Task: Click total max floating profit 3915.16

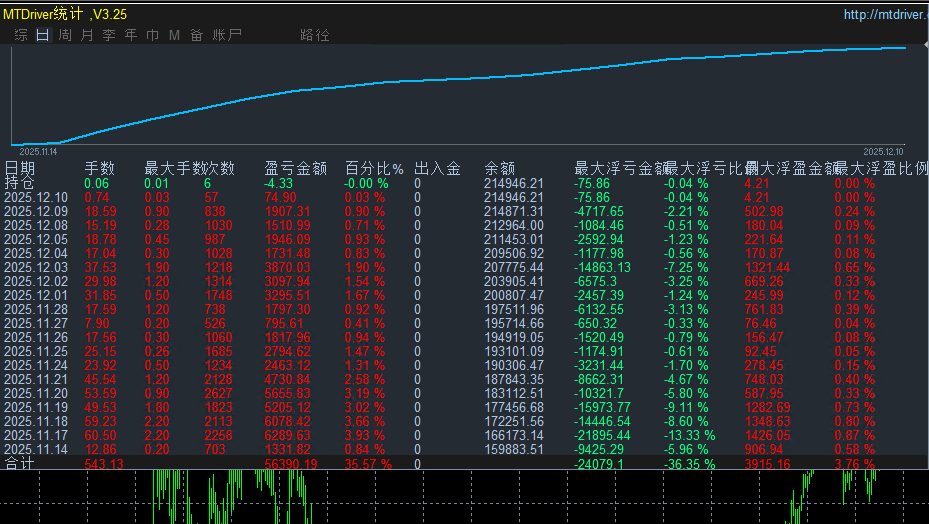Action: pyautogui.click(x=767, y=464)
